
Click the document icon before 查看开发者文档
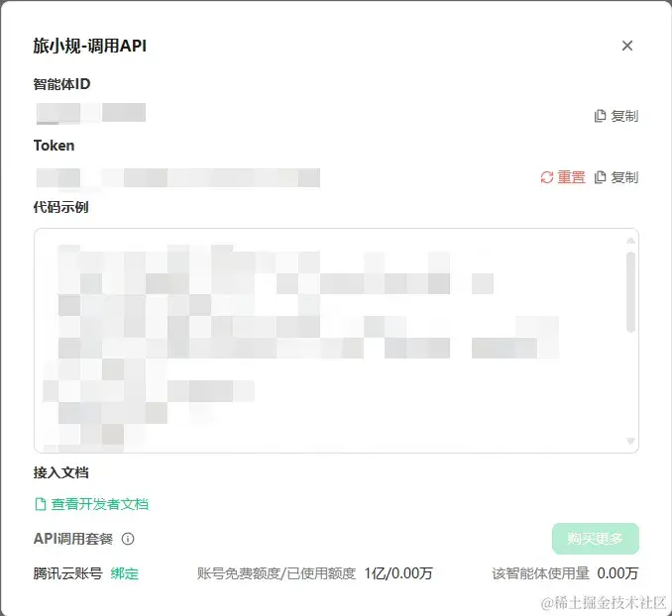coord(41,504)
